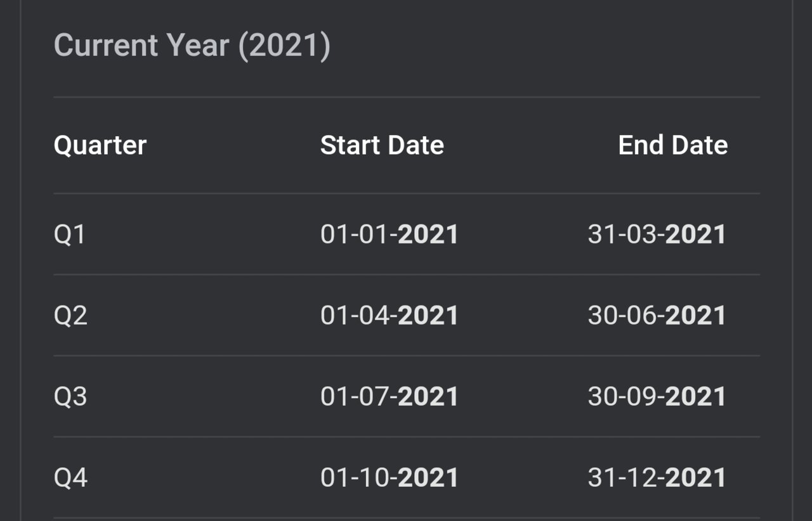This screenshot has width=812, height=521.
Task: Select end date 30-06-2021
Action: tap(657, 316)
